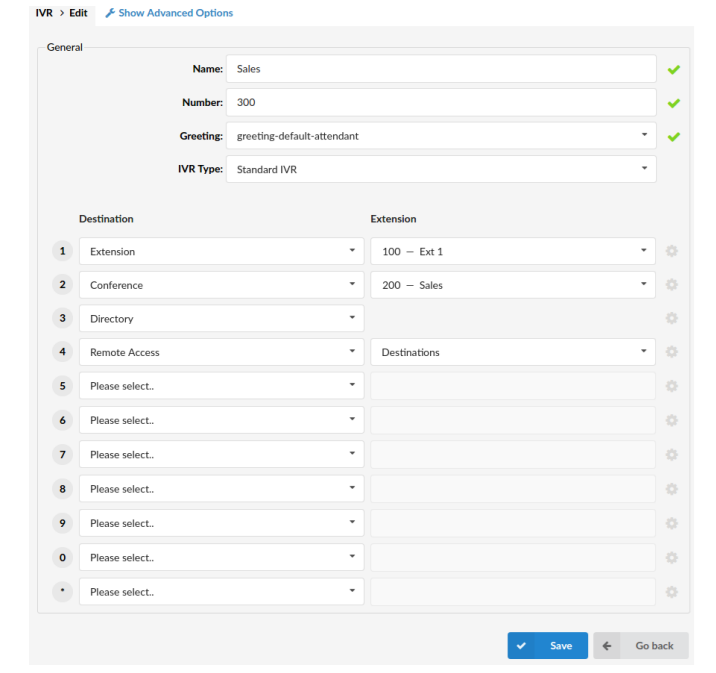
Task: Click the gear icon for key 2 row
Action: 672,285
